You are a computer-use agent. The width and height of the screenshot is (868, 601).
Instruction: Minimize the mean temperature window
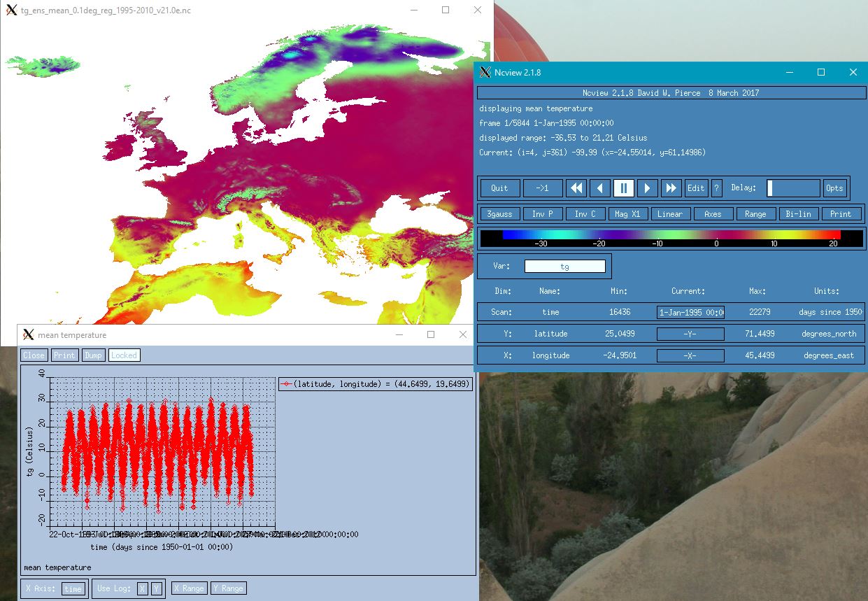(x=399, y=335)
